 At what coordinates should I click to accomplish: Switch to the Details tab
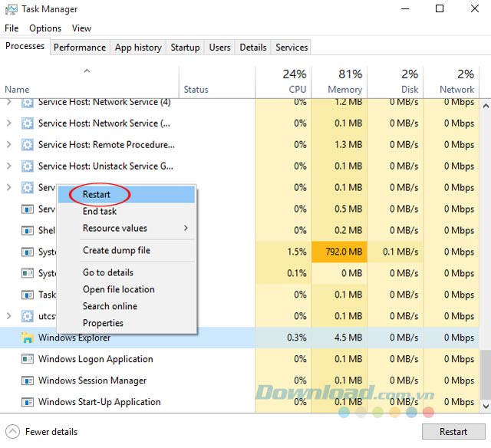pos(252,48)
